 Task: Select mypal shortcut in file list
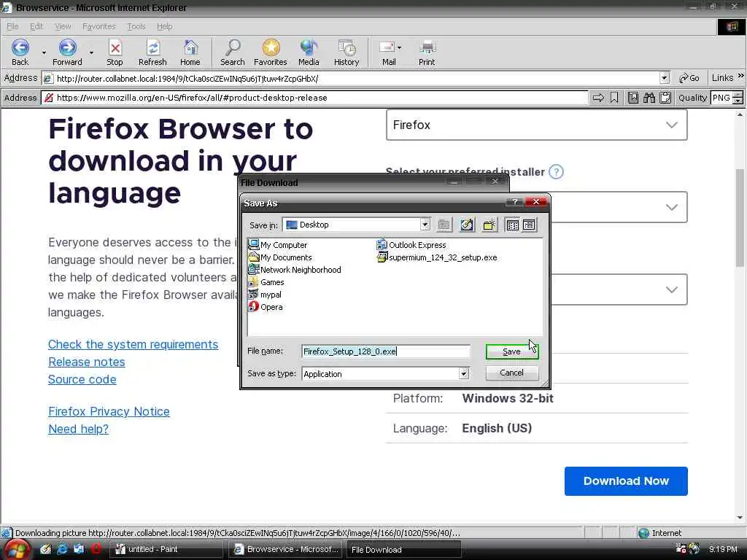265,295
